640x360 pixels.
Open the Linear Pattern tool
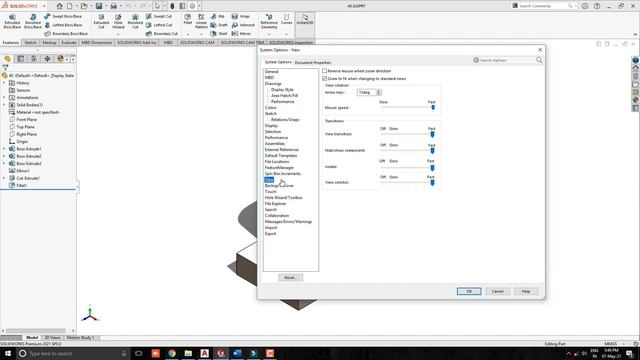tap(201, 21)
